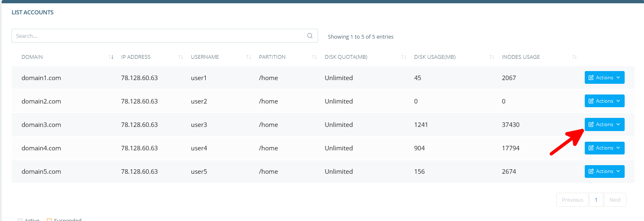Sort by Partition column arrows
Image resolution: width=644 pixels, height=221 pixels.
coord(314,57)
